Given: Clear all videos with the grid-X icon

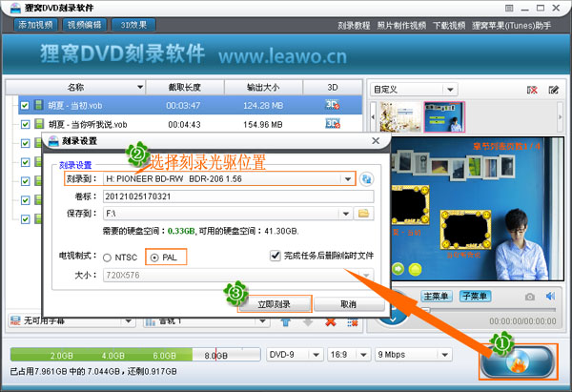Looking at the screenshot, I should point(353,322).
